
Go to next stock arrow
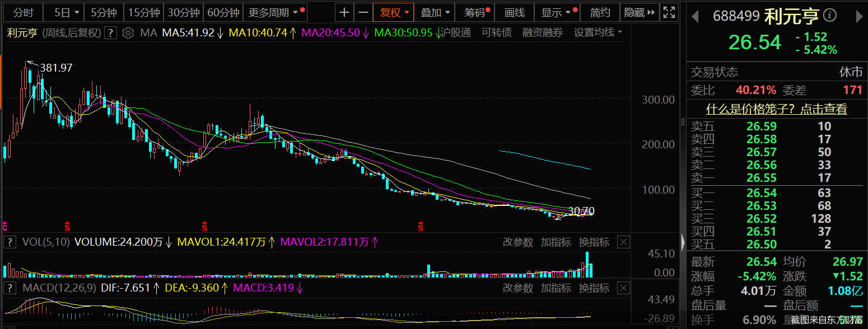click(859, 17)
